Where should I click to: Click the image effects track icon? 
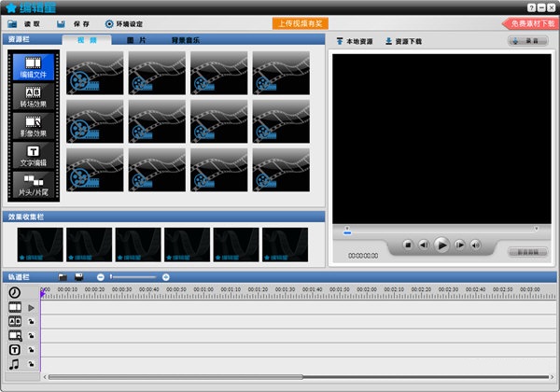coord(15,336)
